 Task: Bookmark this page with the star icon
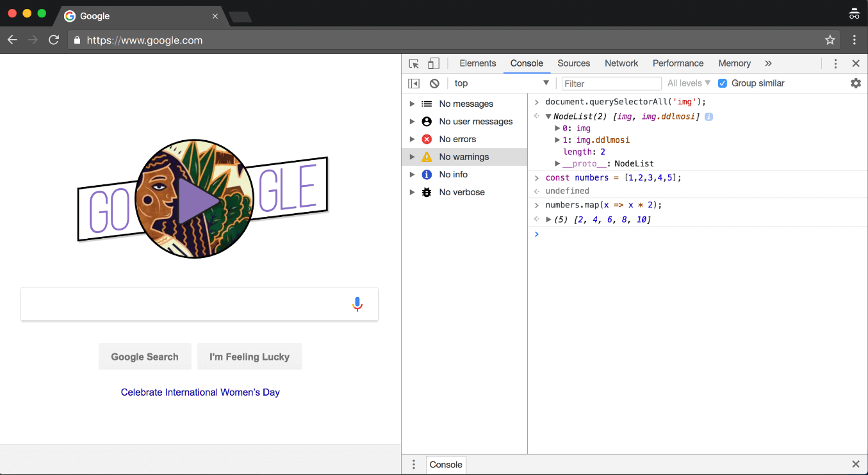[830, 40]
